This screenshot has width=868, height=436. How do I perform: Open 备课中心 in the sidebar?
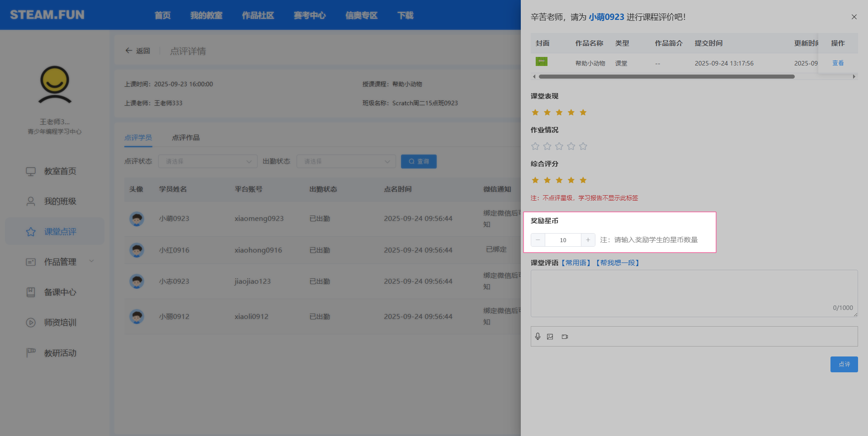[x=60, y=292]
